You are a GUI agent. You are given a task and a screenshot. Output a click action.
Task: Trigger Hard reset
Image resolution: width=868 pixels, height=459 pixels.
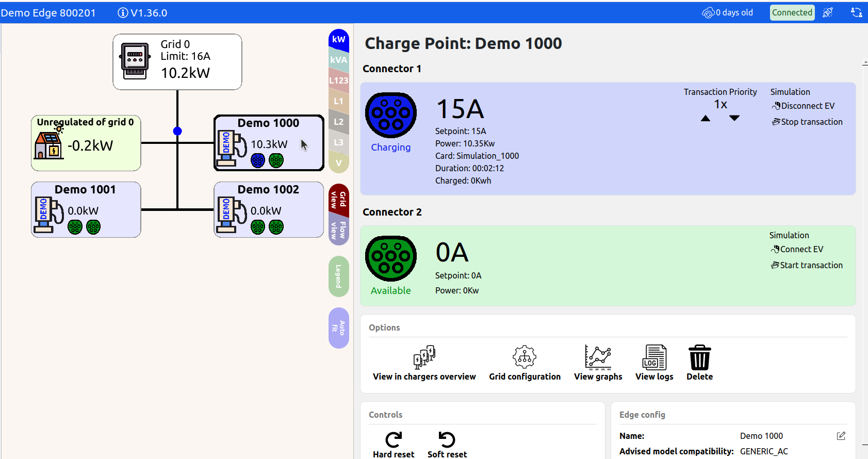click(394, 445)
